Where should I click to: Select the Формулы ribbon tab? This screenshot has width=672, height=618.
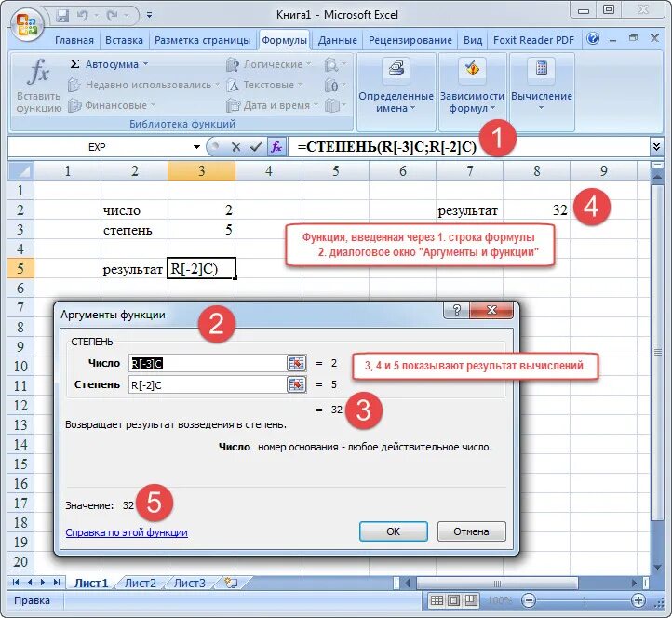coord(284,40)
